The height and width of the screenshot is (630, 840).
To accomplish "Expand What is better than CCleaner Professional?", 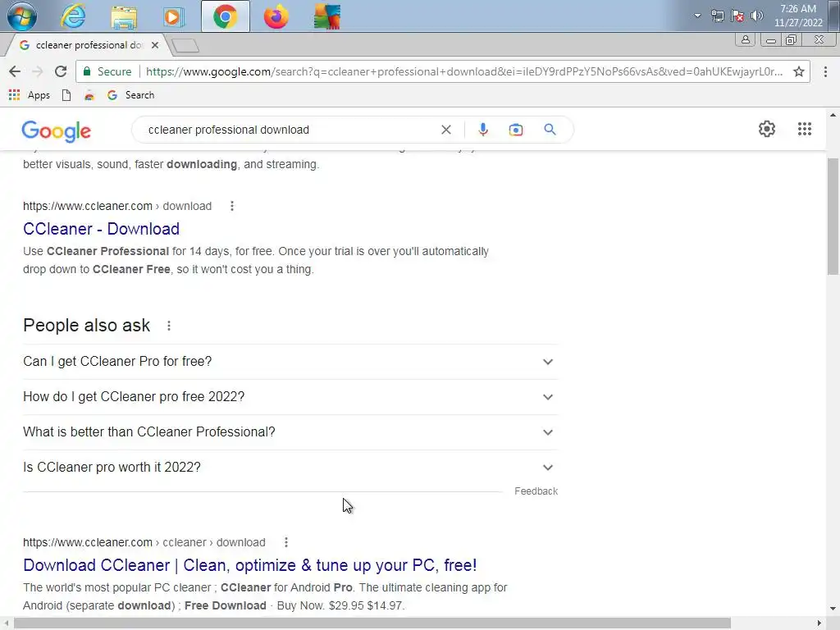I will pos(290,432).
